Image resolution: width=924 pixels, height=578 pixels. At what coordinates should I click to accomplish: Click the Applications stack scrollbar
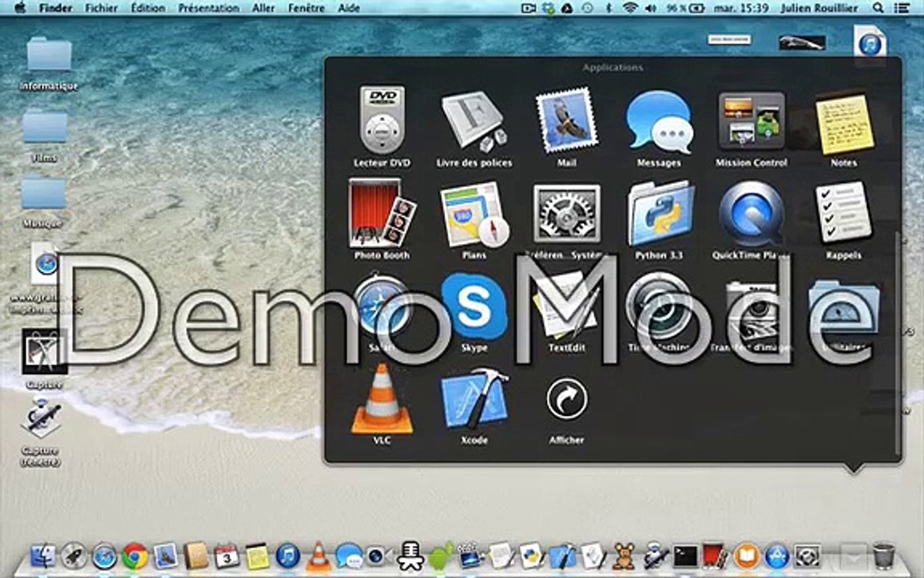[x=898, y=342]
